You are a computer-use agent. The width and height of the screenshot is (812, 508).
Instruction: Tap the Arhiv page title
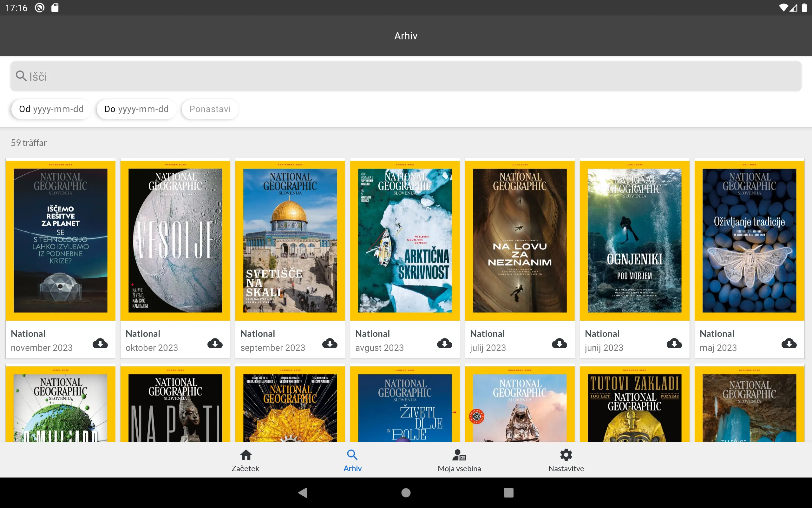[x=406, y=36]
